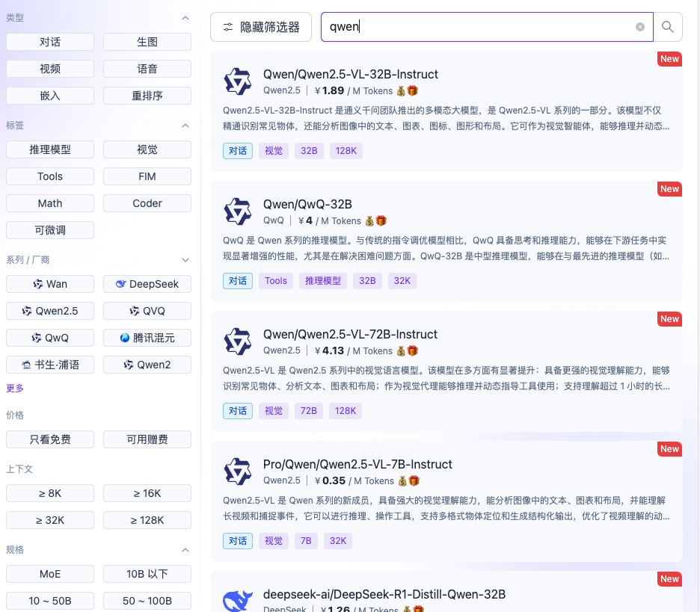The width and height of the screenshot is (700, 612).
Task: Toggle the 重排序 type filter
Action: (147, 96)
